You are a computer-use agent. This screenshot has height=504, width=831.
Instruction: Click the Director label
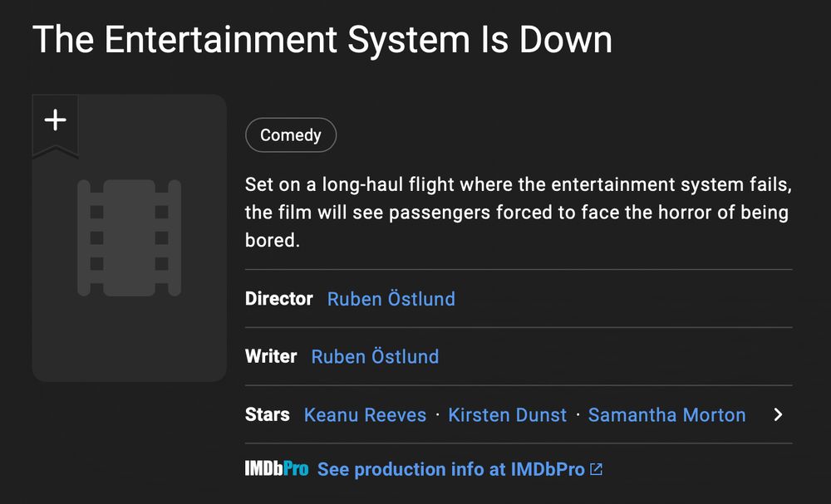278,299
